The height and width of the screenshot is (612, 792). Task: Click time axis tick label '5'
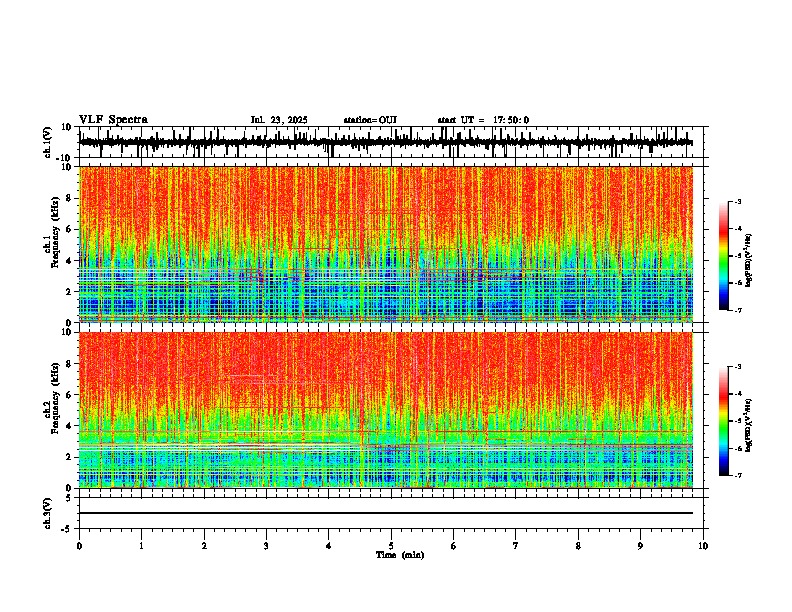[x=391, y=546]
